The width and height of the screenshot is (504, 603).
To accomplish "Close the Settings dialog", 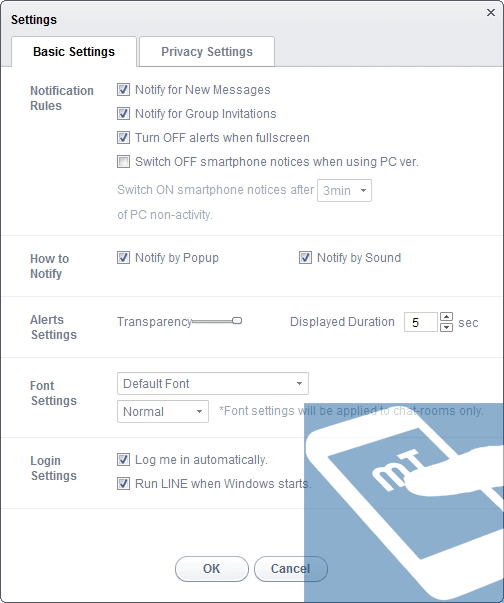I will tap(491, 12).
